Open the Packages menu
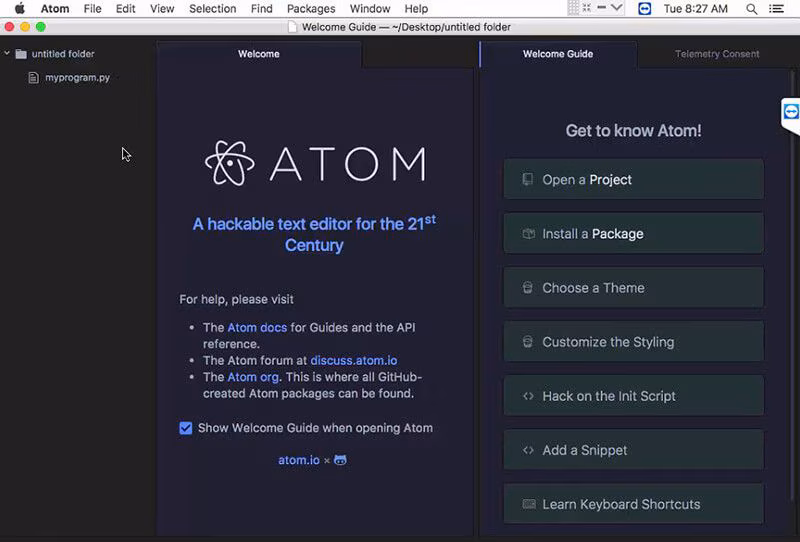This screenshot has width=800, height=542. pos(311,9)
